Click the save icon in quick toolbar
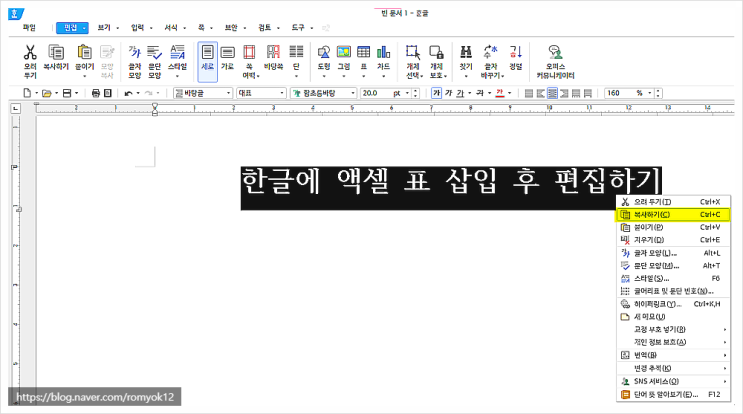743x414 pixels. [x=67, y=93]
